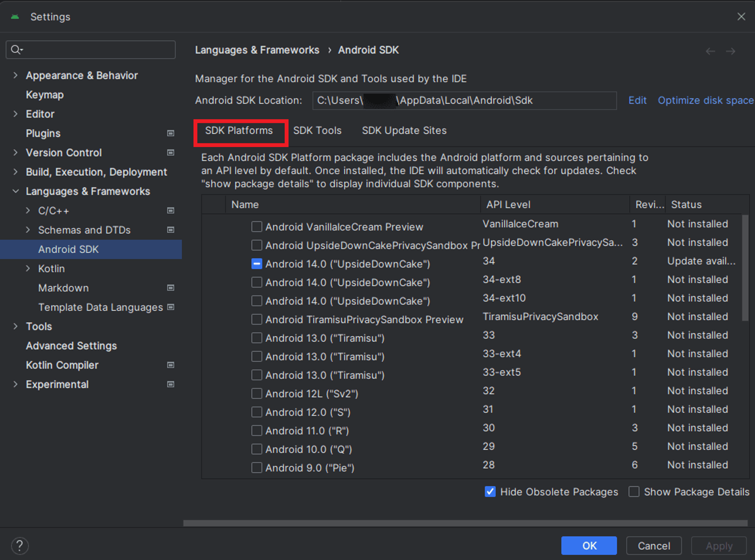Check Android VanillaIceCream Preview checkbox
Screen dimensions: 755x560
[x=257, y=227]
